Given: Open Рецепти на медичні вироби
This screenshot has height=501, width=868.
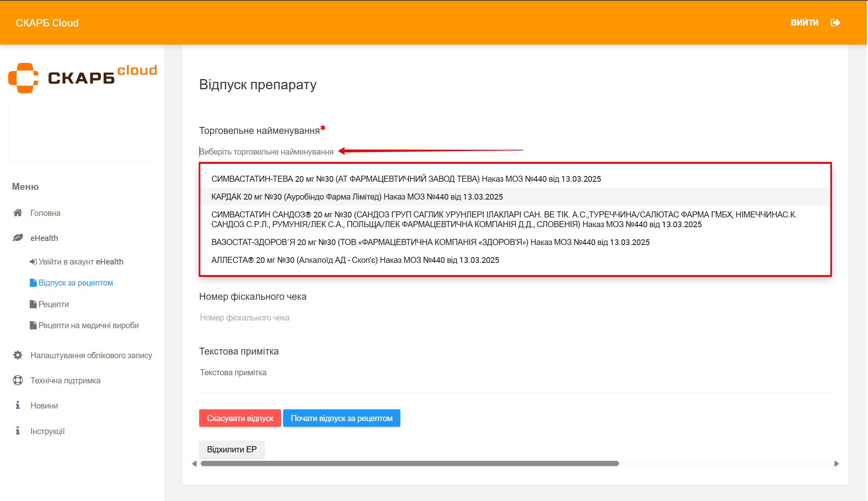Looking at the screenshot, I should 88,325.
